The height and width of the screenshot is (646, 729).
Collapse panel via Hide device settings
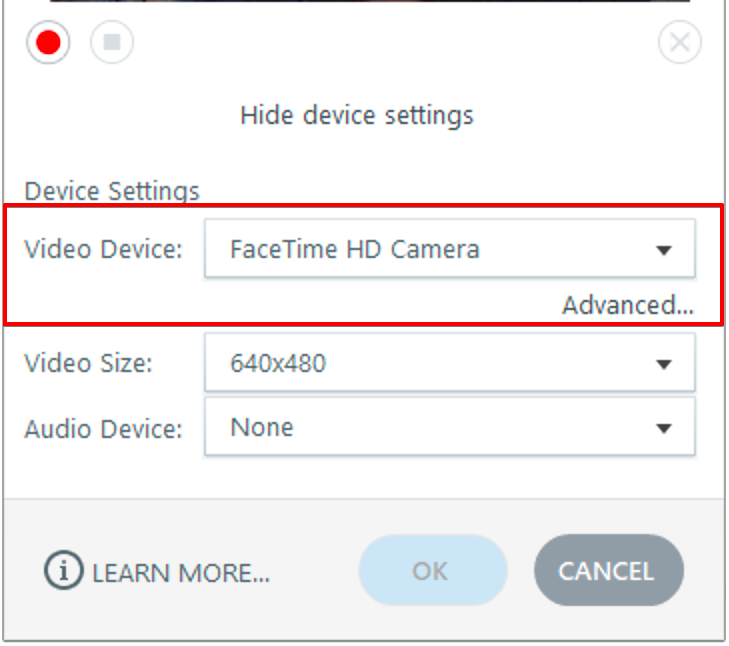[356, 115]
